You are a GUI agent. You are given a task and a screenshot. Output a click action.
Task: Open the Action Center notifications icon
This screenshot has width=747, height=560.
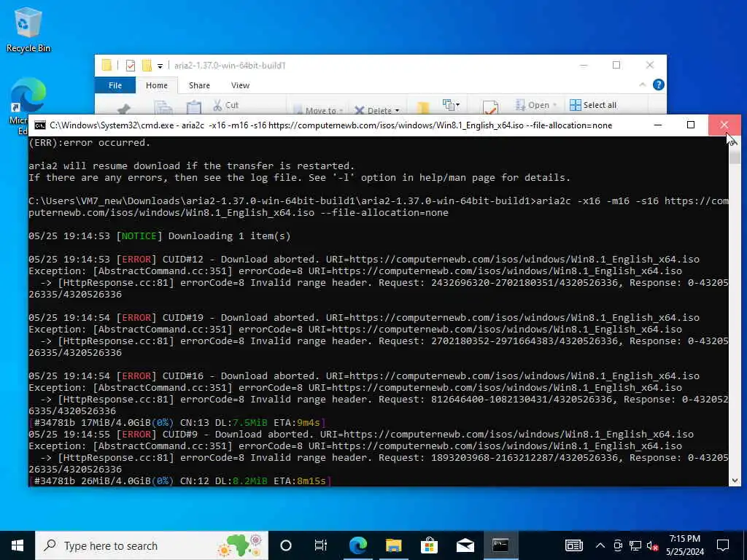[x=723, y=545]
